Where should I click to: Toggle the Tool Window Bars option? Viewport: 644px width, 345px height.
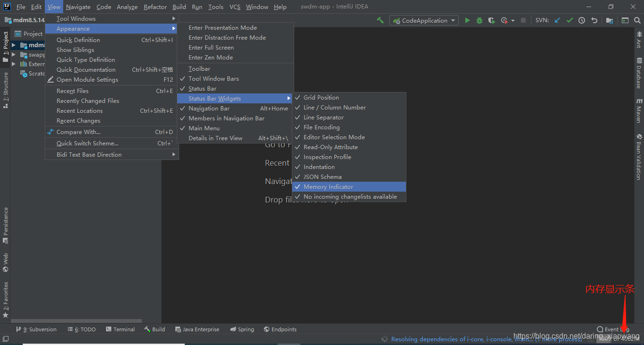pyautogui.click(x=235, y=79)
